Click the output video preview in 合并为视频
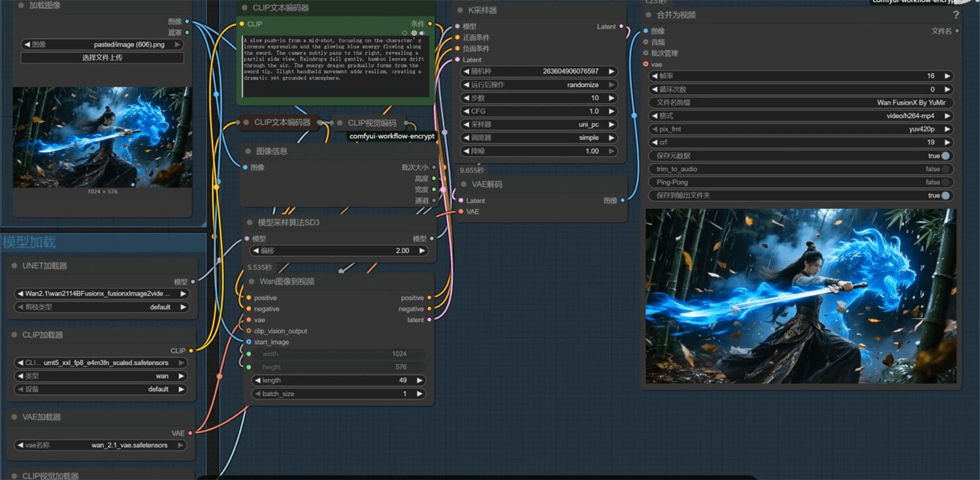The height and width of the screenshot is (480, 980). (x=800, y=296)
